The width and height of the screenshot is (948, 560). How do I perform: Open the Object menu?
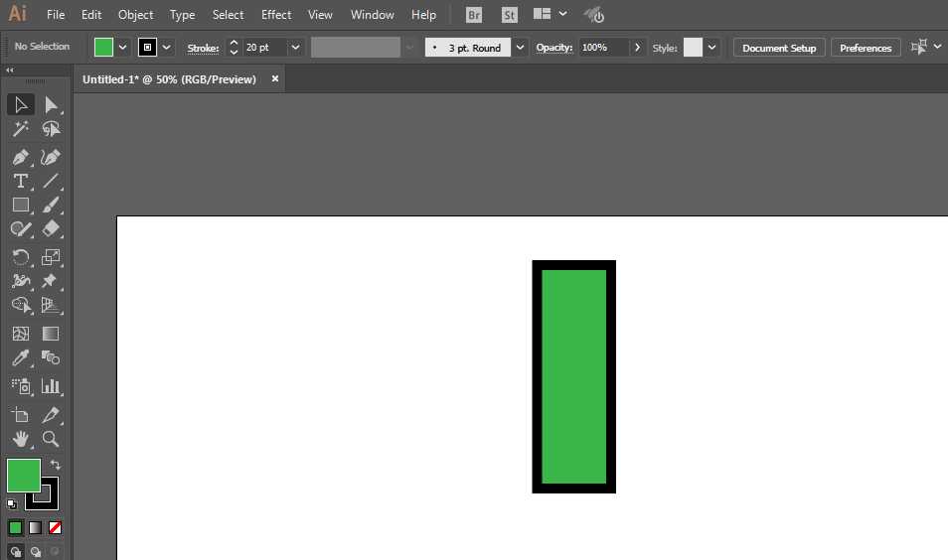click(x=135, y=15)
